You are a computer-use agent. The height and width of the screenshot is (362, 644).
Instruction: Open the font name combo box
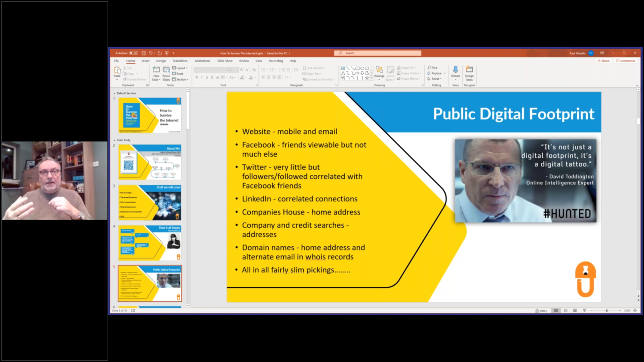tap(210, 69)
